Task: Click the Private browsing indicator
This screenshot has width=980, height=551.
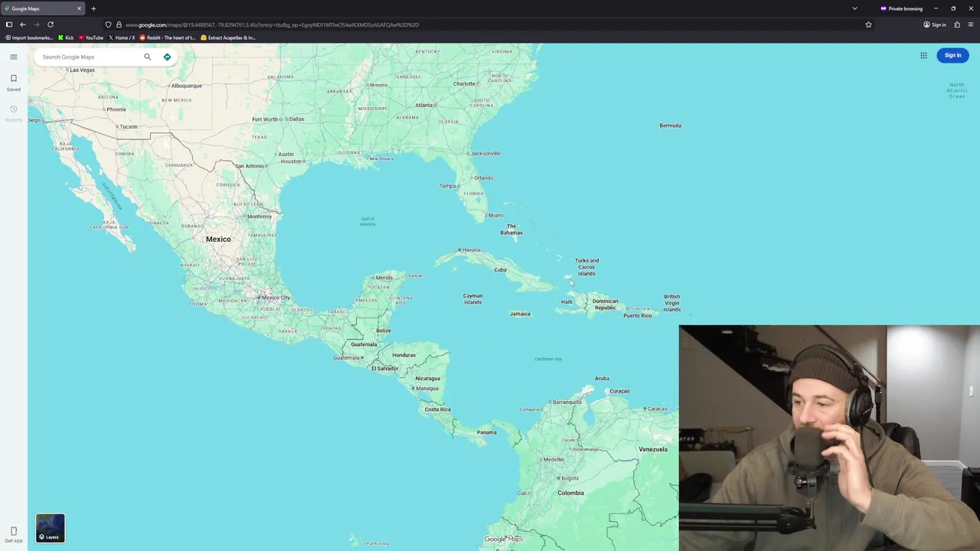Action: [x=901, y=8]
